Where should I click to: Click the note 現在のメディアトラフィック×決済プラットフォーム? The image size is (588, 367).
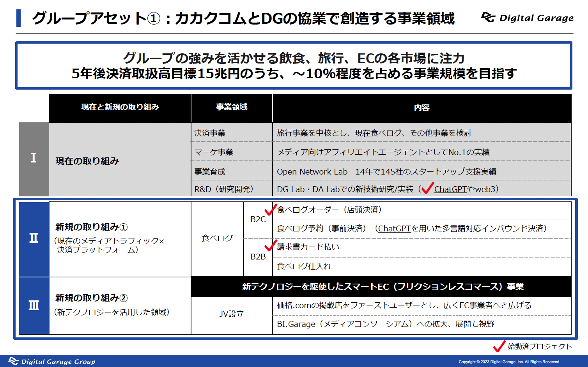109,245
